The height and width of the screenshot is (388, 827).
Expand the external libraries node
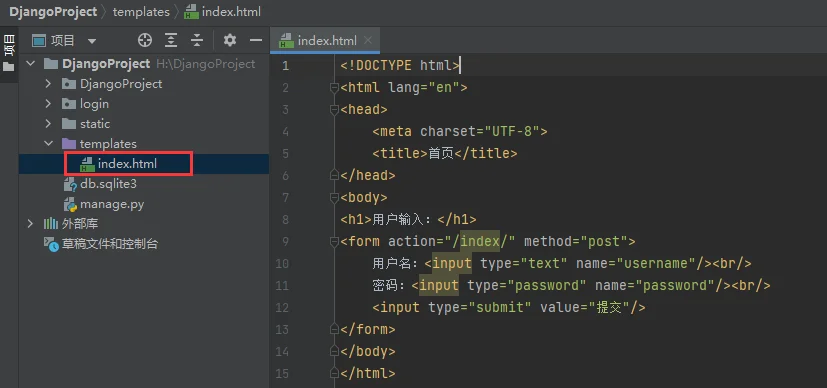(x=31, y=224)
